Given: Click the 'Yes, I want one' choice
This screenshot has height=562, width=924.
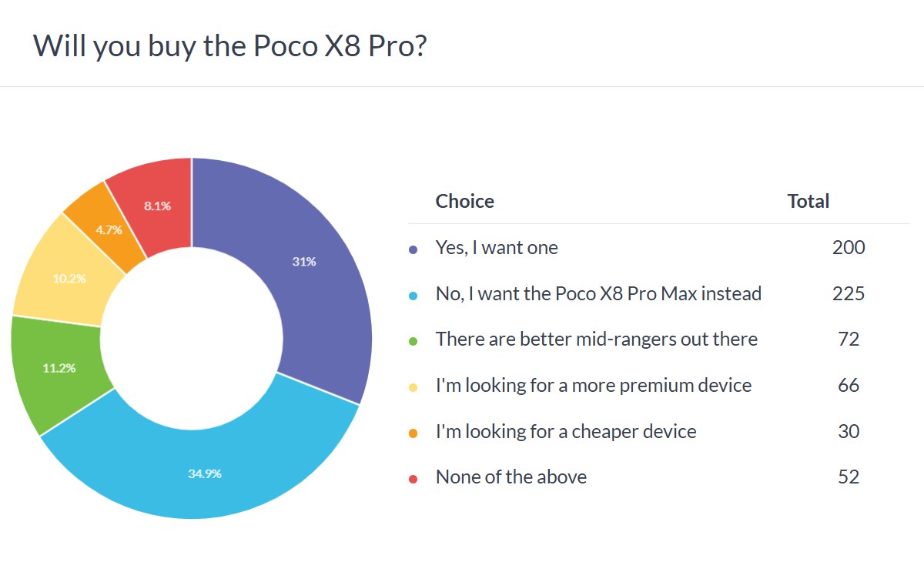Looking at the screenshot, I should tap(497, 248).
